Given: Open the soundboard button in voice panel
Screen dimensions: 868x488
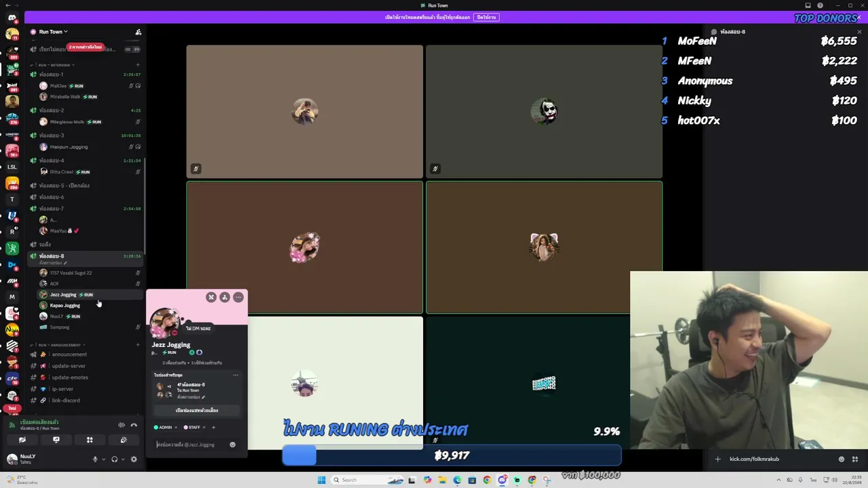Looking at the screenshot, I should pos(123,440).
